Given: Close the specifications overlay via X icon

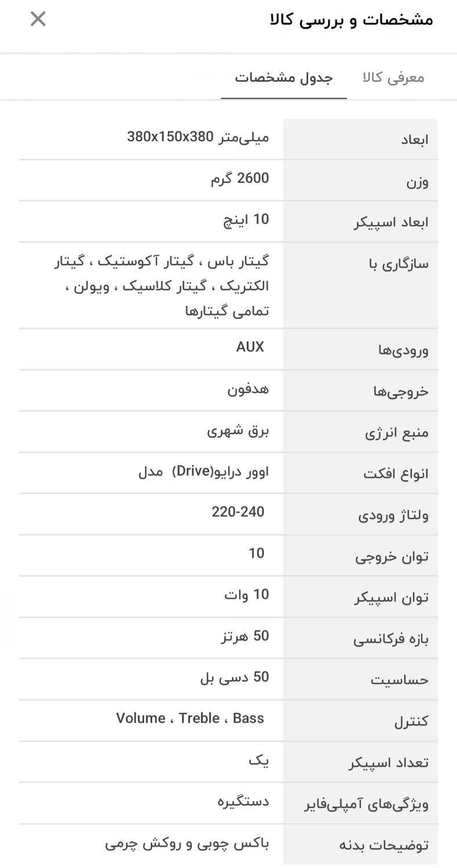Looking at the screenshot, I should [37, 18].
